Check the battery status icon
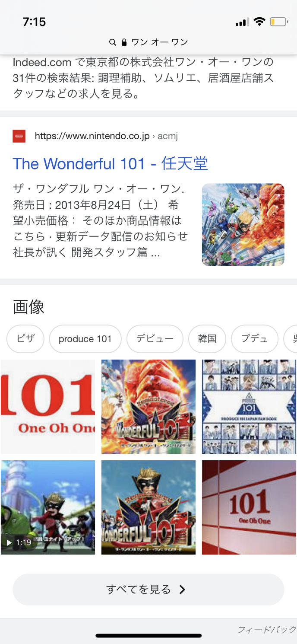The height and width of the screenshot is (644, 297). (x=278, y=22)
